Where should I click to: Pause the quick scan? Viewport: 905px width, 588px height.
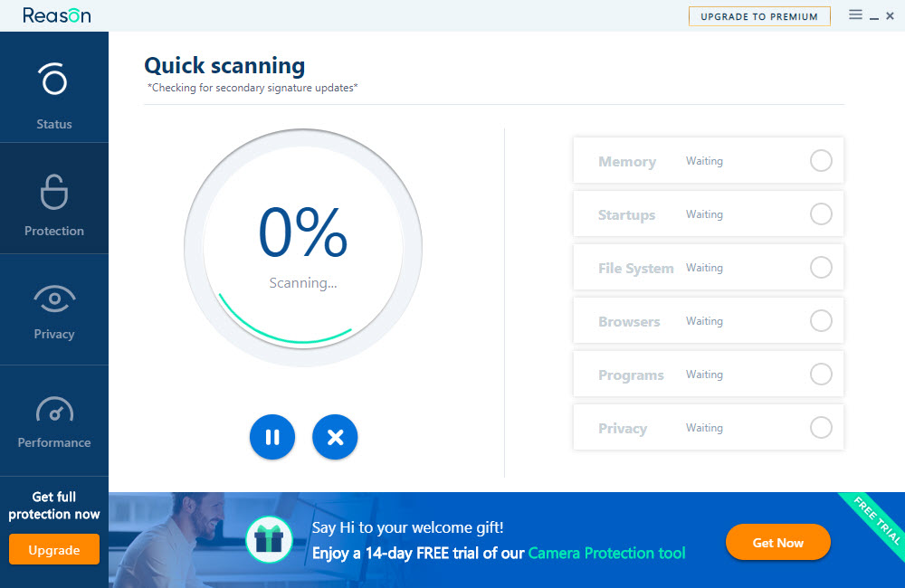coord(272,438)
